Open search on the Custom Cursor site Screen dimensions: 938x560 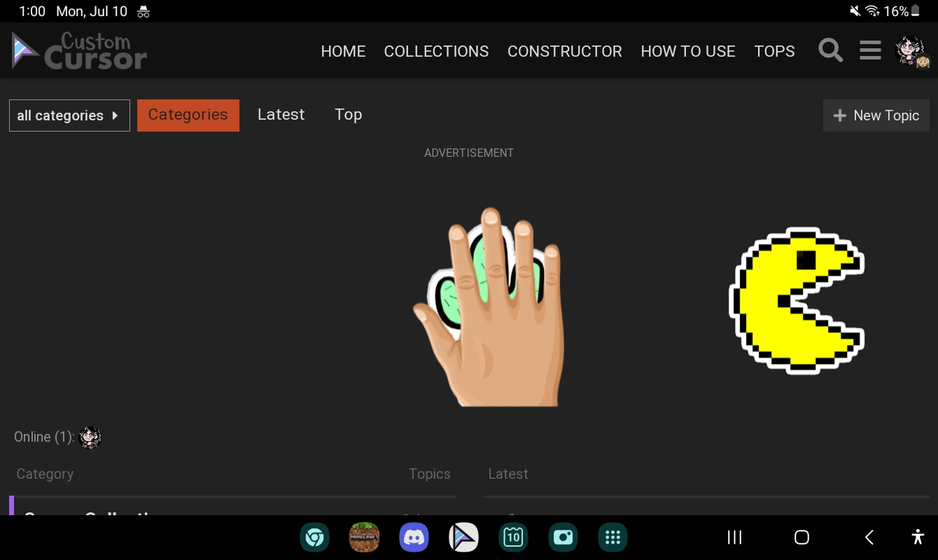pos(830,50)
